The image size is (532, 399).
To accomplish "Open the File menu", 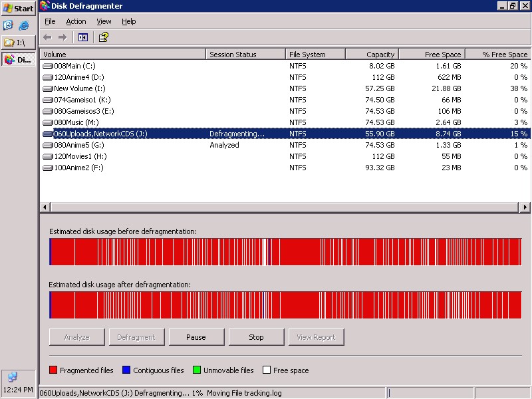I will pos(50,21).
